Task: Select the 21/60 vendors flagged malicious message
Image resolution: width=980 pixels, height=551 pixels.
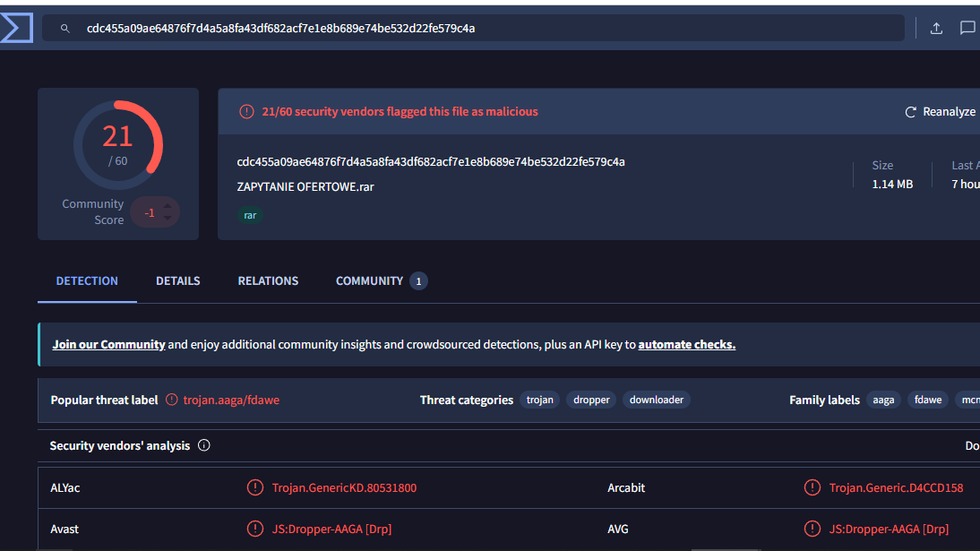Action: coord(400,111)
